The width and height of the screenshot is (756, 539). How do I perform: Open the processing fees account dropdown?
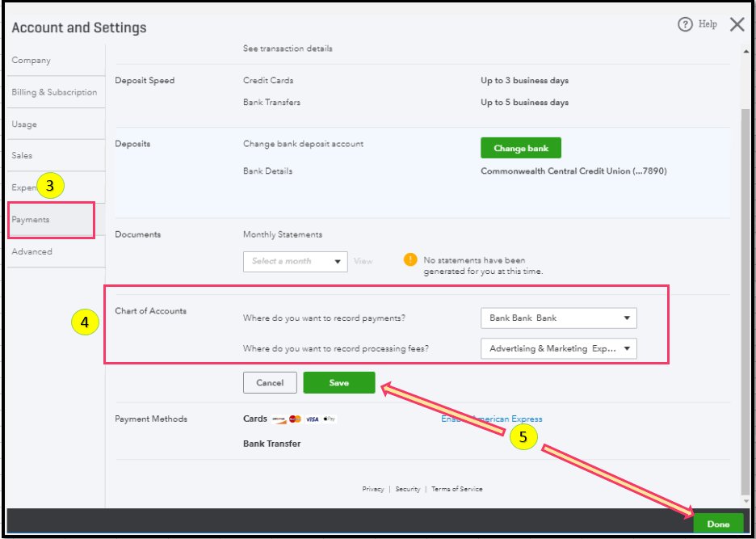(x=558, y=349)
